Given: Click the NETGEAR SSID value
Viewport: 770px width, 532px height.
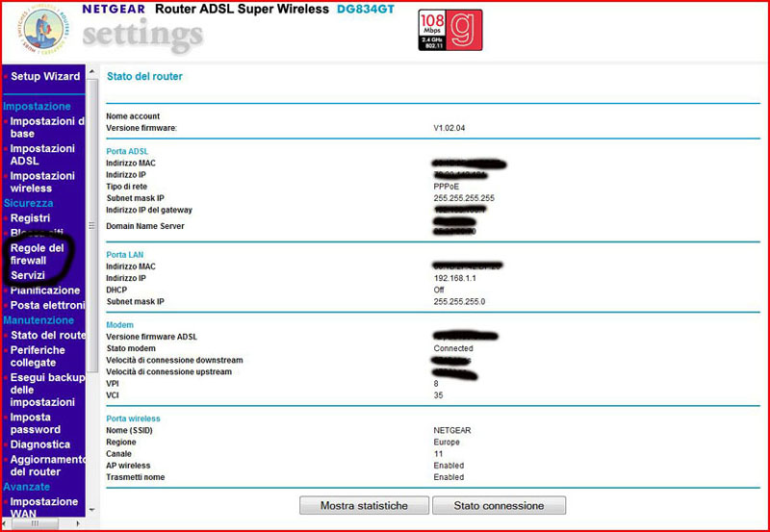Looking at the screenshot, I should pos(452,430).
